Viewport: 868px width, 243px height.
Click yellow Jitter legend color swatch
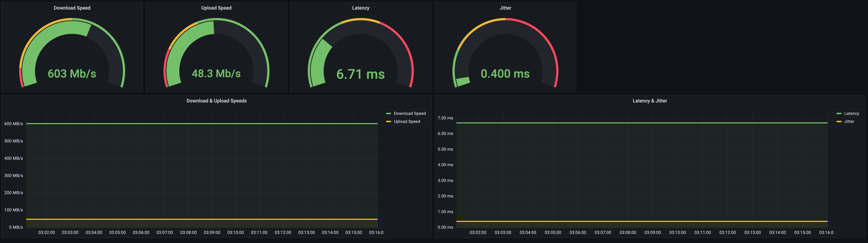(839, 121)
